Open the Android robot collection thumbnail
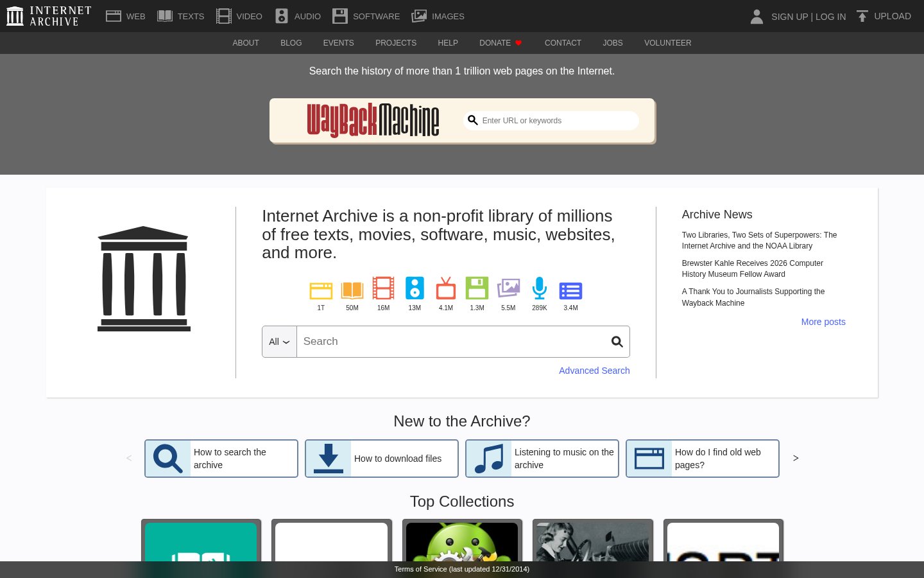Screen dimensions: 924x578 (462, 542)
